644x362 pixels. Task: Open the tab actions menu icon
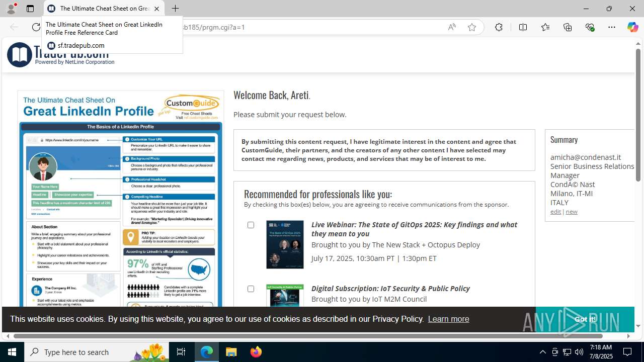click(30, 9)
